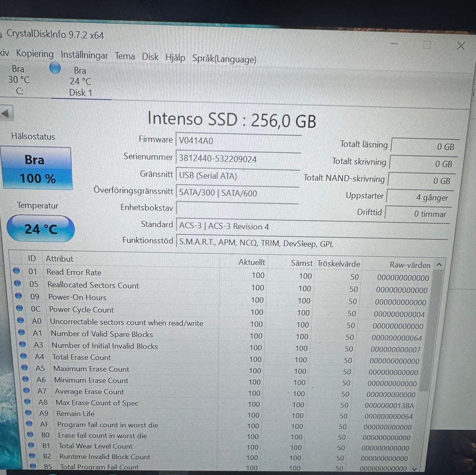Click status orb for Read Error Rate

pos(16,270)
